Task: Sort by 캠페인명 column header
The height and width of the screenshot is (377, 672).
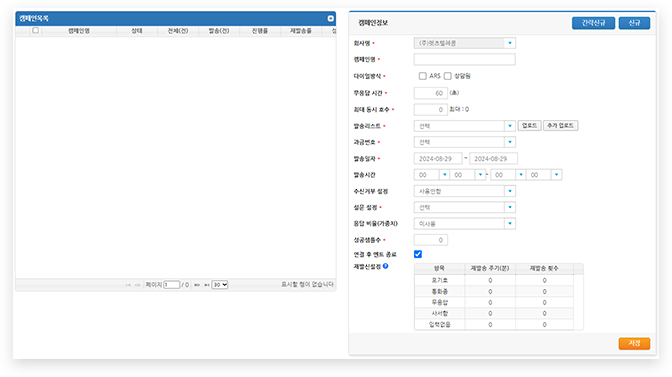Action: pyautogui.click(x=79, y=31)
